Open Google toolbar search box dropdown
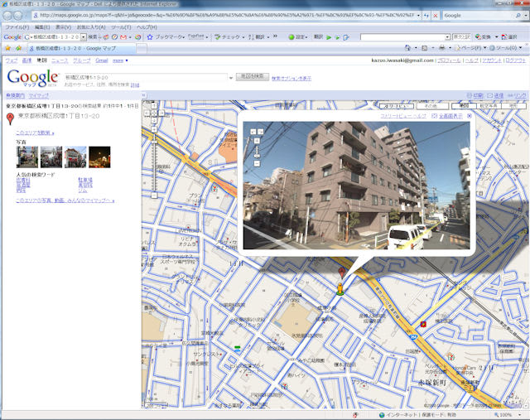The height and width of the screenshot is (420, 530). click(84, 37)
